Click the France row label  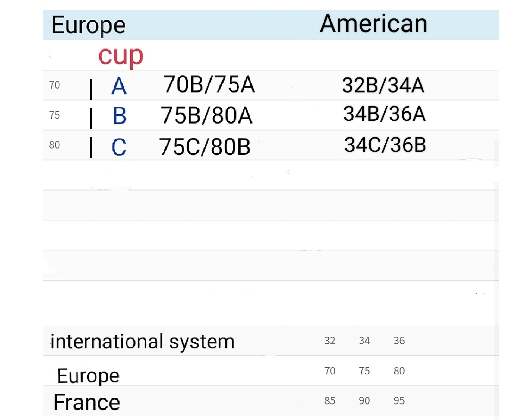[x=87, y=402]
